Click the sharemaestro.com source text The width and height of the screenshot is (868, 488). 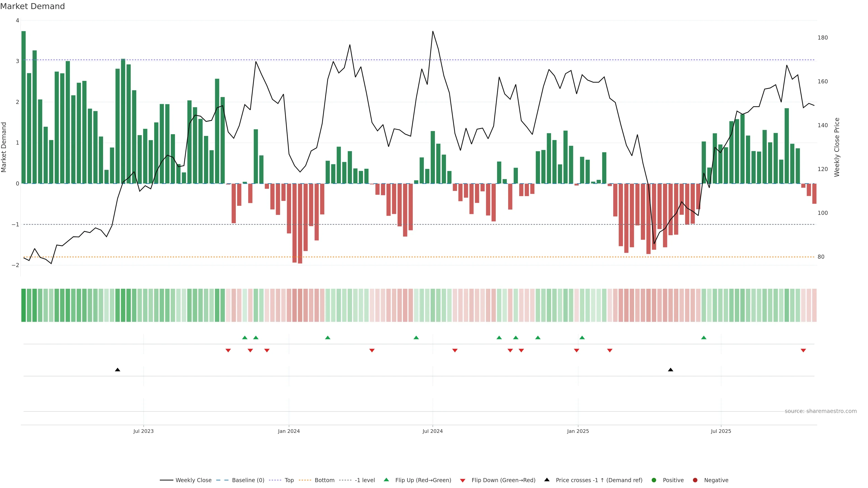(x=821, y=411)
